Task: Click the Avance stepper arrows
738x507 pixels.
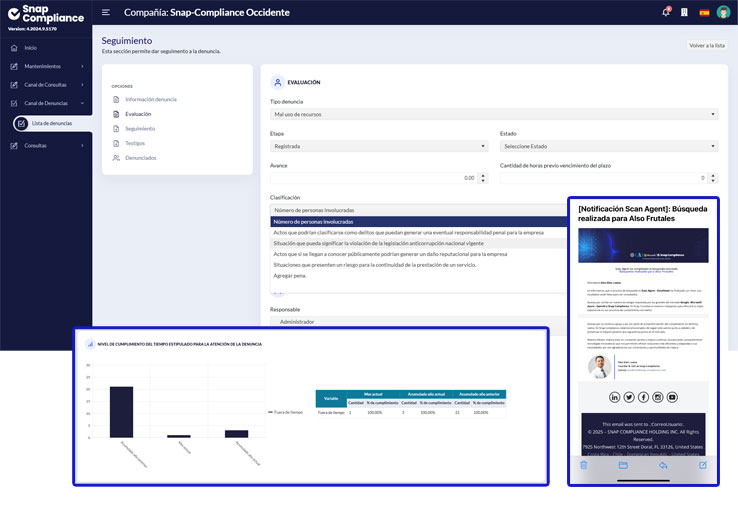Action: pos(483,178)
